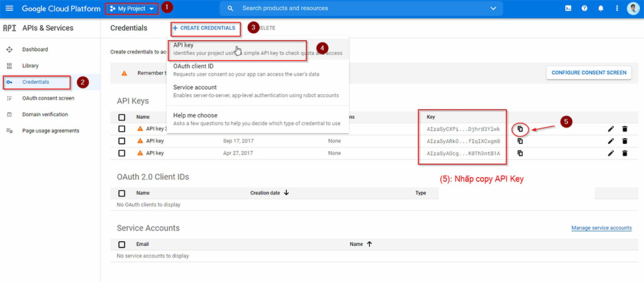
Task: Click the Type column header in OAuth table
Action: click(421, 193)
